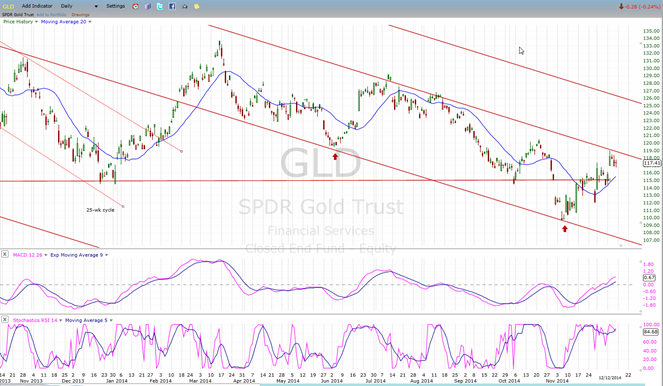Viewport: 663px width, 386px height.
Task: Click the red arrow marker below November 2014 low
Action: 565,229
